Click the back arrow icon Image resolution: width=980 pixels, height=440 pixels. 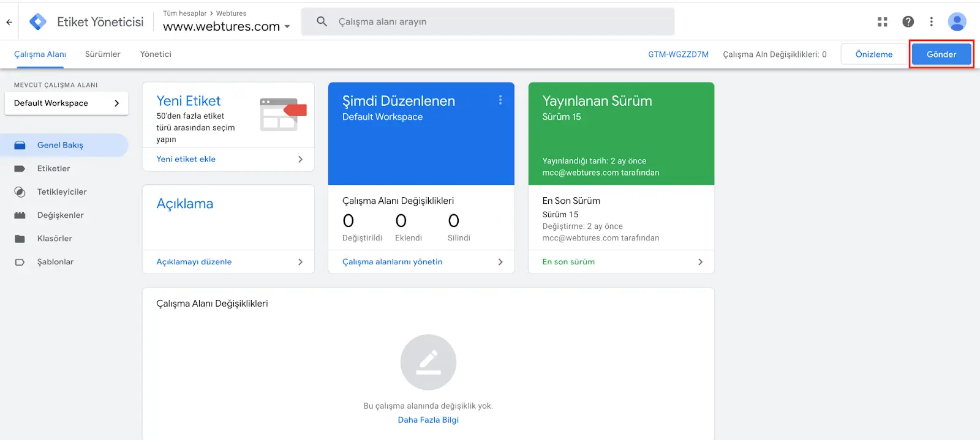click(x=9, y=22)
